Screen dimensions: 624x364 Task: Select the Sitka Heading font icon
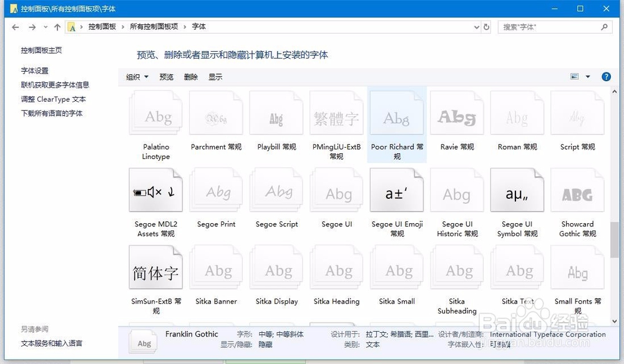(337, 267)
